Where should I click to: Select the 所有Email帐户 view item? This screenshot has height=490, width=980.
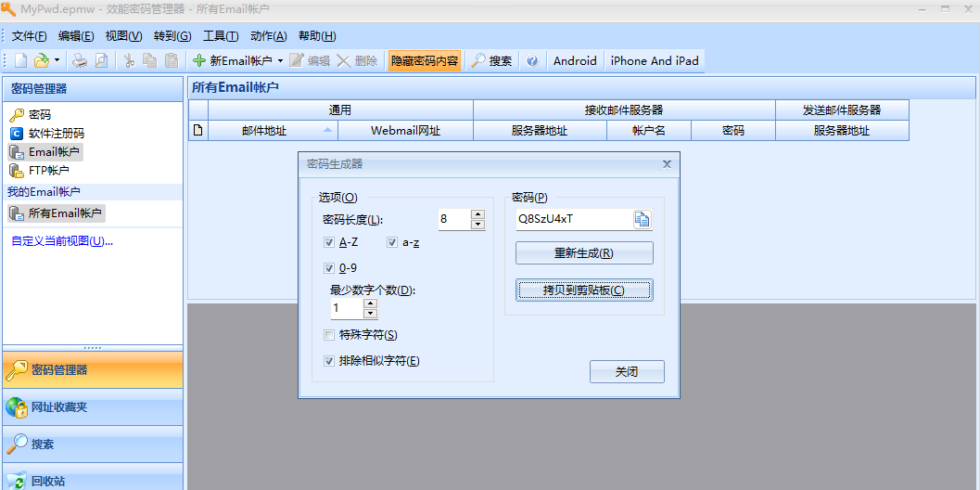[57, 213]
